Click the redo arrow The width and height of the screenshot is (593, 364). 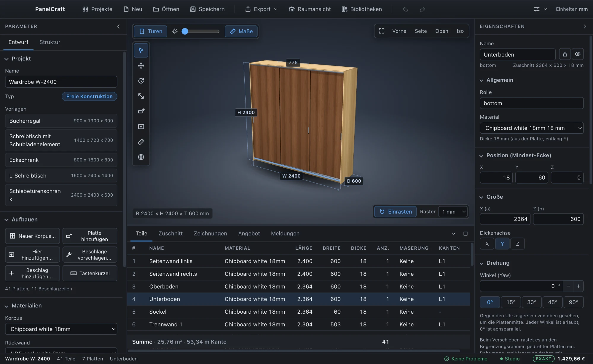[x=422, y=9]
